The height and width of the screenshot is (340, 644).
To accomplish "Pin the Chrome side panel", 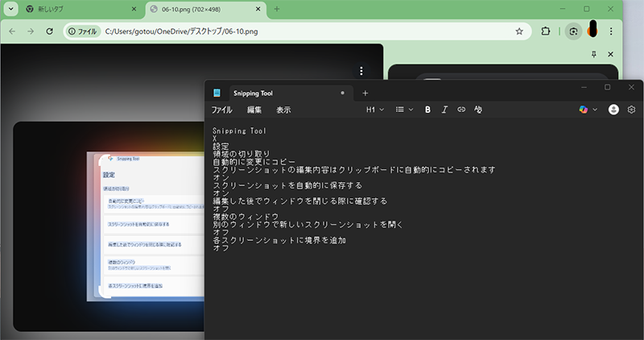I will (x=593, y=54).
